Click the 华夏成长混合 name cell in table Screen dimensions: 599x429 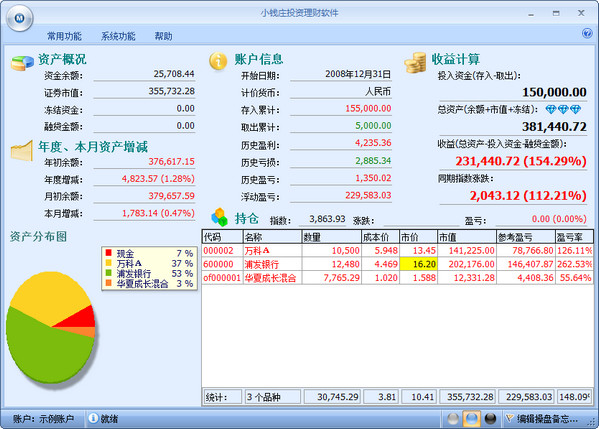point(272,278)
